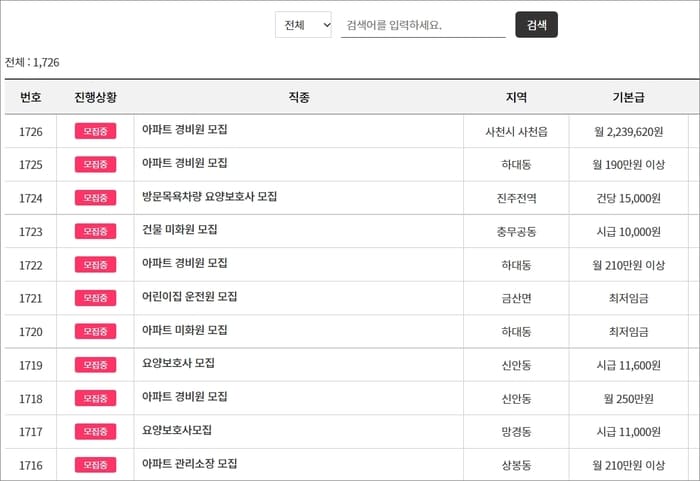Viewport: 700px width, 481px height.
Task: Click the 기본급 column header
Action: tap(628, 97)
